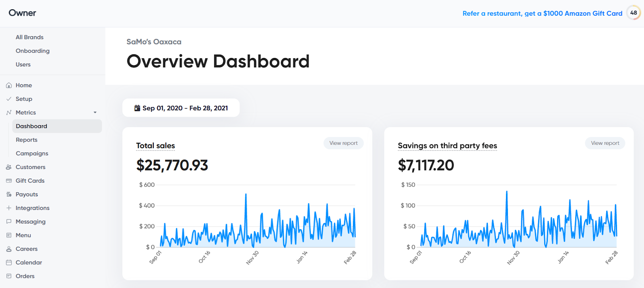Screen dimensions: 644x288
Task: Click the Orders list icon in sidebar
Action: pos(9,276)
